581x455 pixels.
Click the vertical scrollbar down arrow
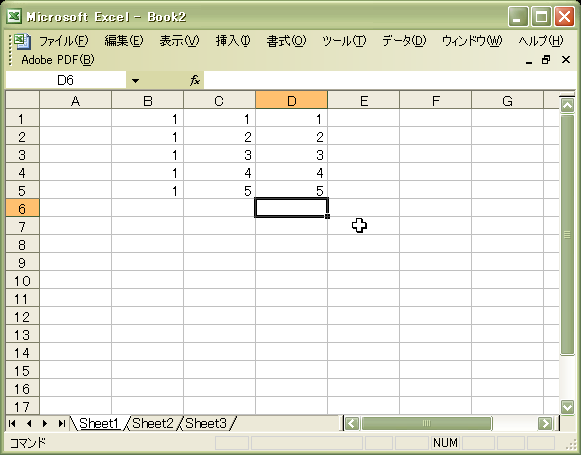(567, 407)
